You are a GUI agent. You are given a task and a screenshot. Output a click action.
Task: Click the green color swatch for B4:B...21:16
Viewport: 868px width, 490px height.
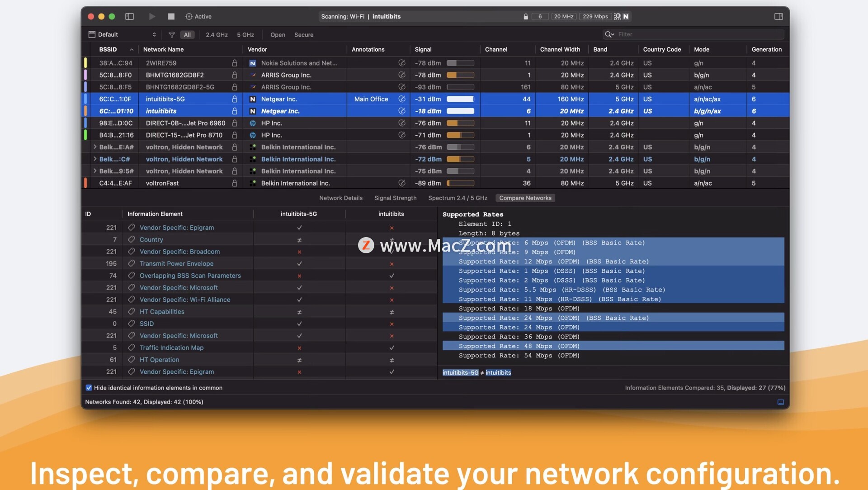coord(85,135)
